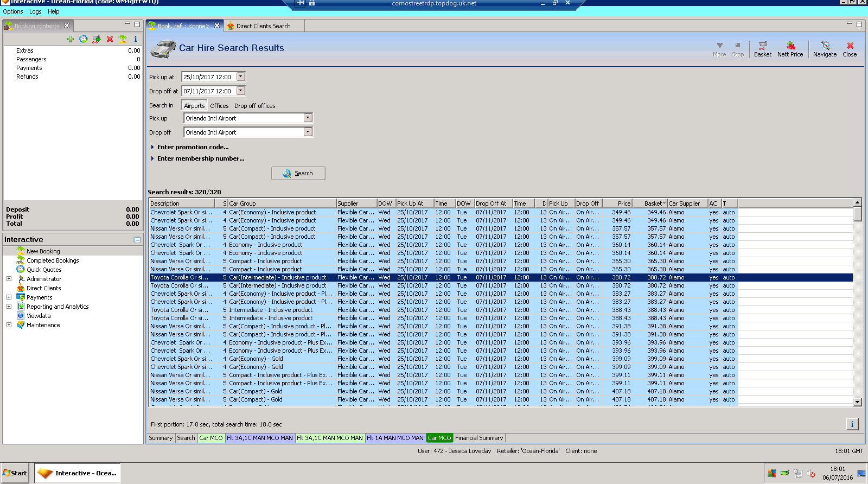Switch search-in option to Offices
Image resolution: width=868 pixels, height=484 pixels.
click(219, 106)
